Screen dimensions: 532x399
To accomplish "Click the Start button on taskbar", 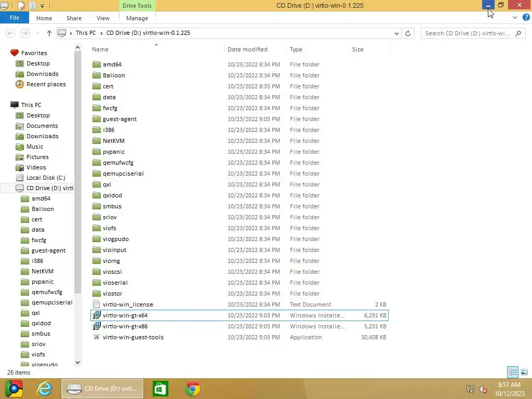I will pyautogui.click(x=14, y=389).
